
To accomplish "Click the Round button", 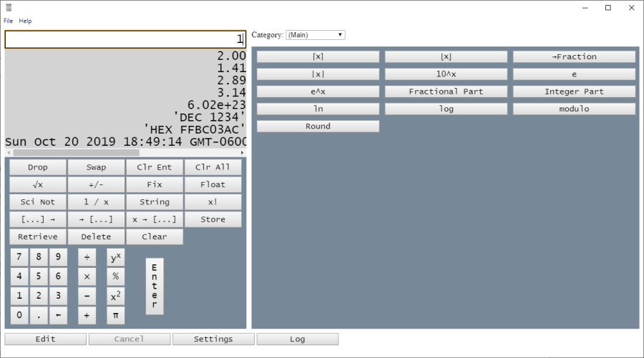I will point(318,126).
